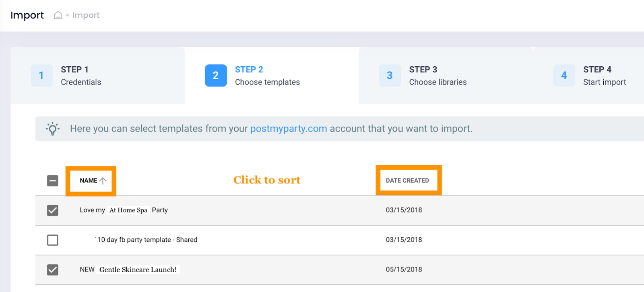The height and width of the screenshot is (292, 644).
Task: Go to the Credentials step tab
Action: [80, 76]
